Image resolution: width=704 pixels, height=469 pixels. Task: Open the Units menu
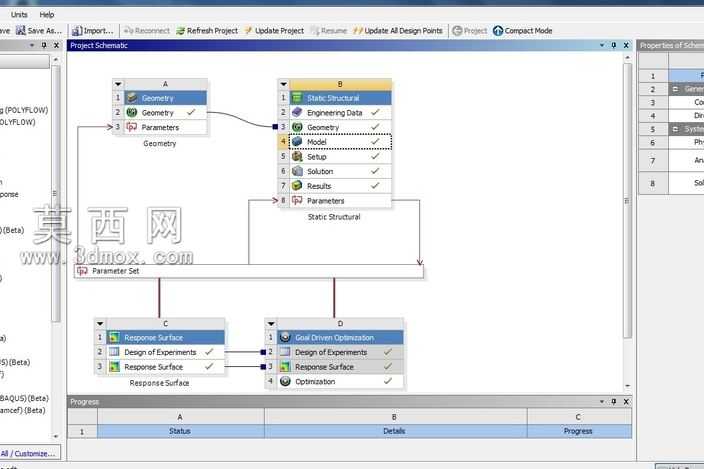click(19, 14)
